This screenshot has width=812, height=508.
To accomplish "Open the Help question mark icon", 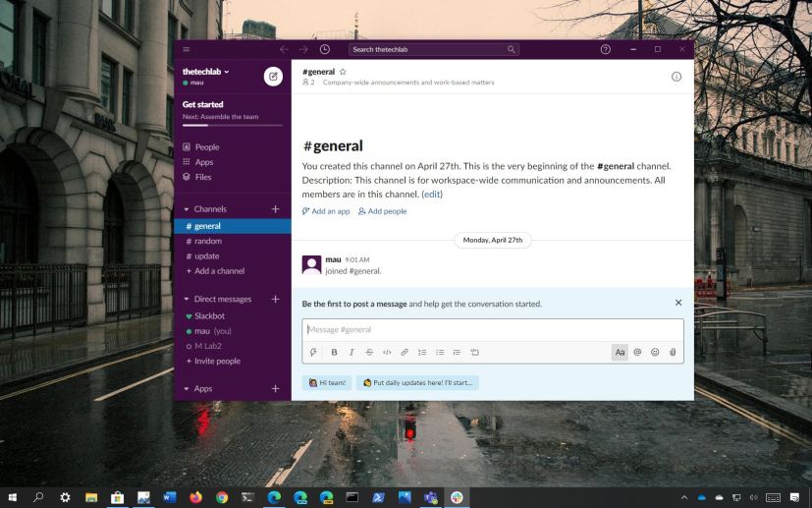I will [x=606, y=49].
